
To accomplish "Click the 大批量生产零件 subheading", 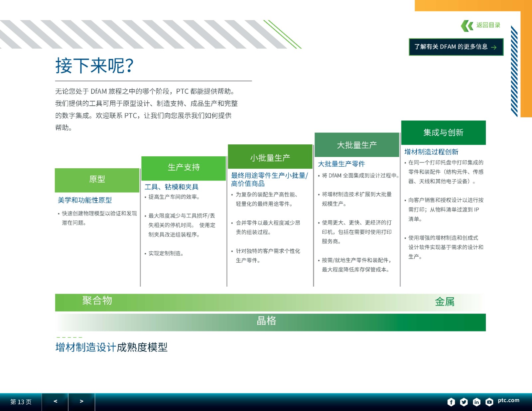I will pyautogui.click(x=341, y=164).
